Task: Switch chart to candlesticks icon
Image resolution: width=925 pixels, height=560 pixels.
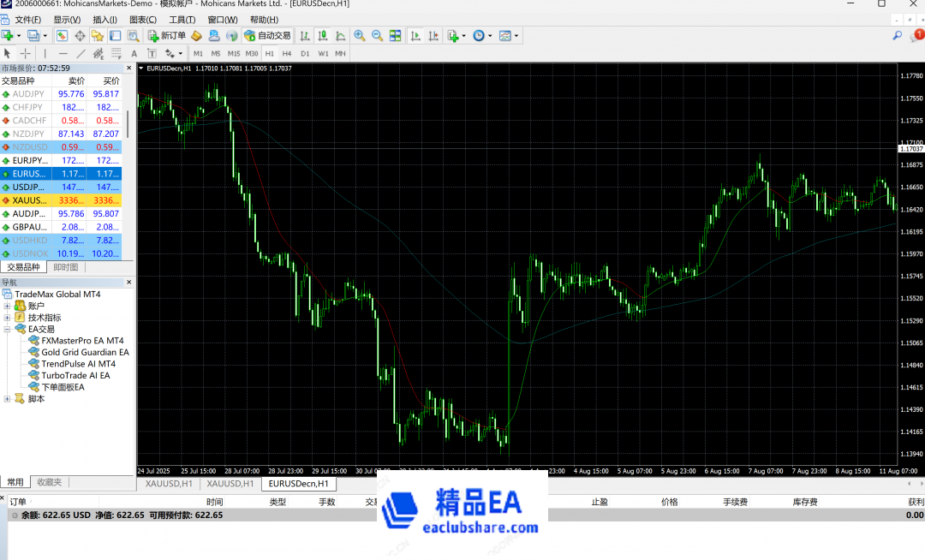Action: tap(323, 35)
